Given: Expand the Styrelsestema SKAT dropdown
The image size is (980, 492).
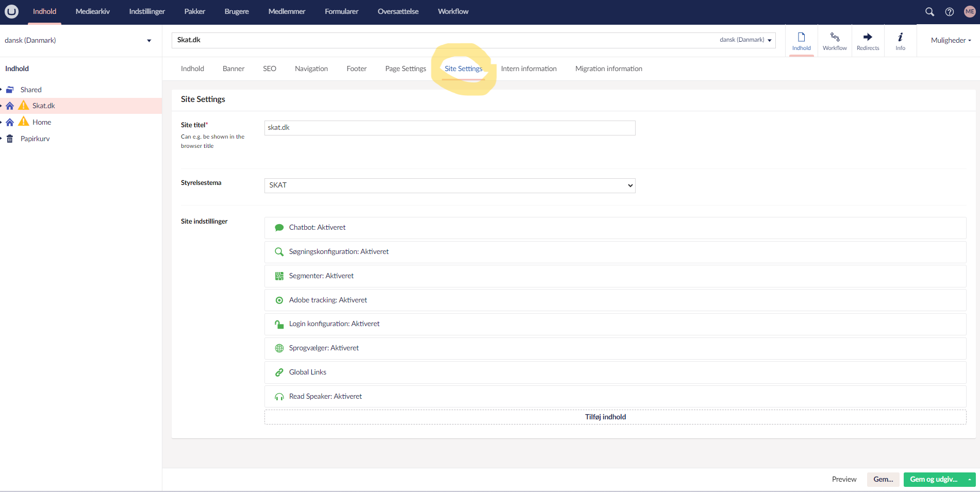Looking at the screenshot, I should click(450, 185).
